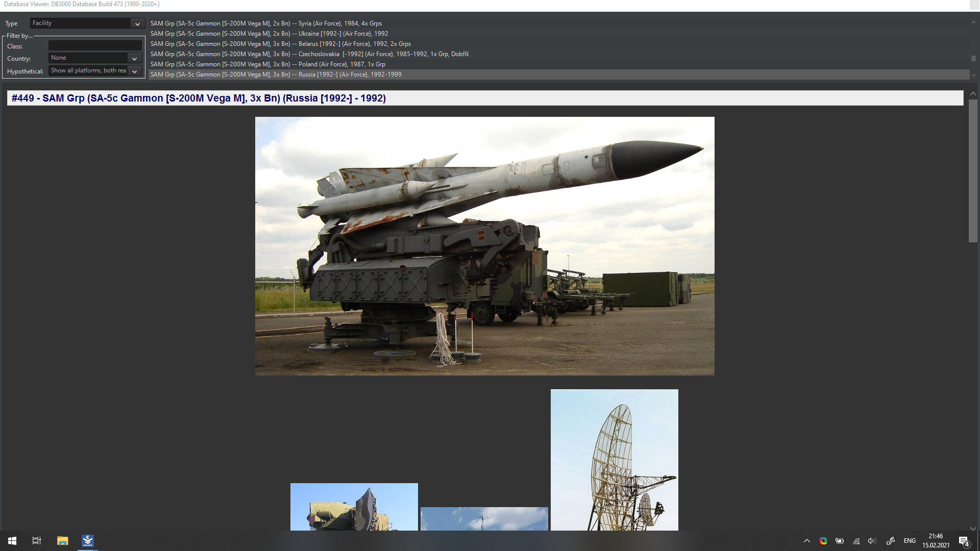980x551 pixels.
Task: Select the Belarus SA-5c Gammon entry
Action: click(281, 44)
